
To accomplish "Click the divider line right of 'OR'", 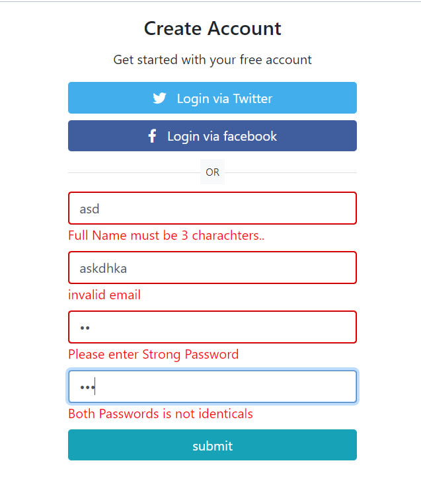I will [291, 173].
